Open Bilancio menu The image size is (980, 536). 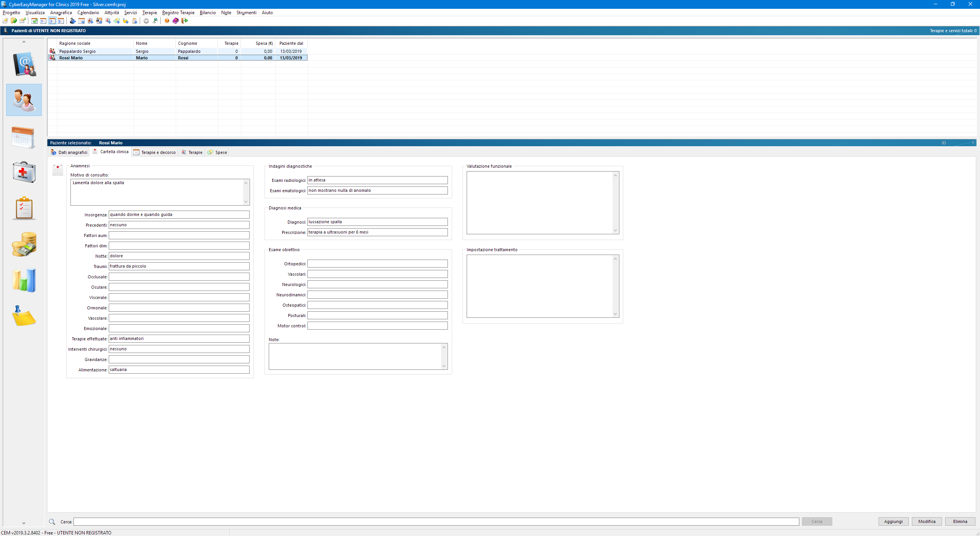coord(208,13)
